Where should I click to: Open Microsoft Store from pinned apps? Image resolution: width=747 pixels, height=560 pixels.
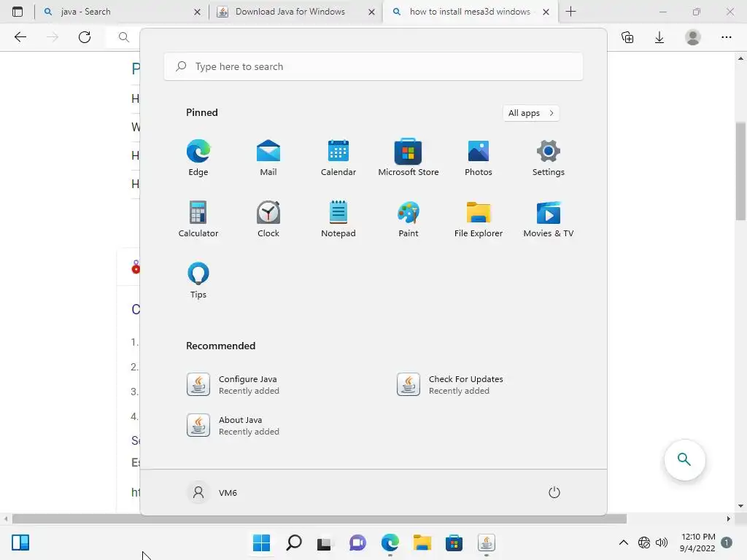pos(409,157)
